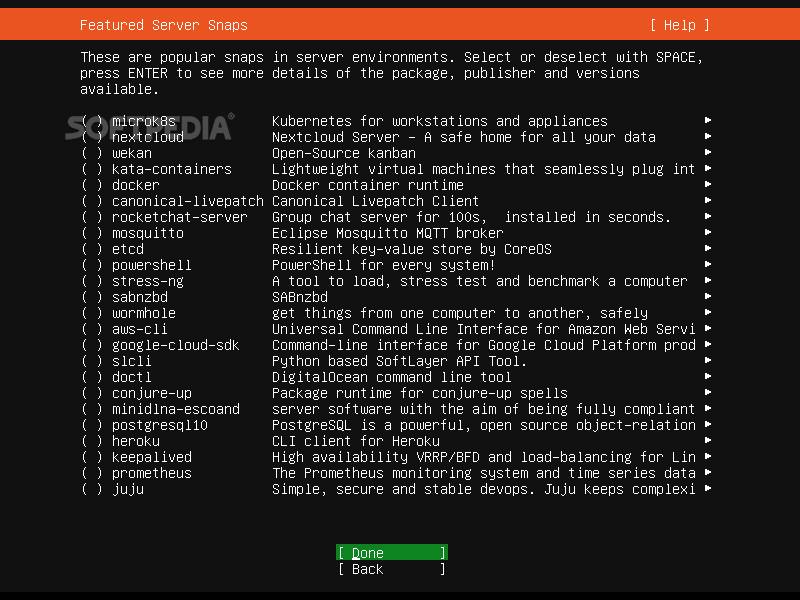Click the 'slcli' snap name
This screenshot has height=600, width=800.
click(x=132, y=361)
